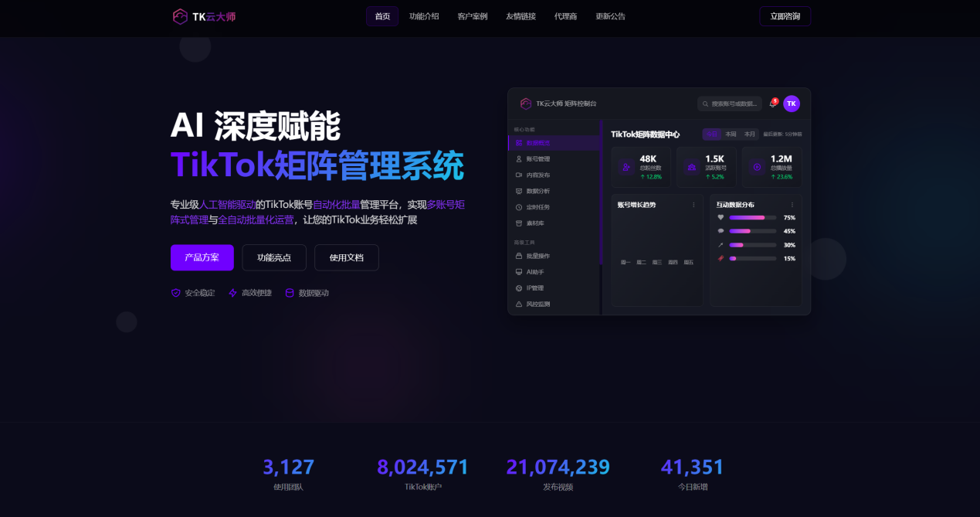Switch data view to 本周
980x517 pixels.
point(731,134)
